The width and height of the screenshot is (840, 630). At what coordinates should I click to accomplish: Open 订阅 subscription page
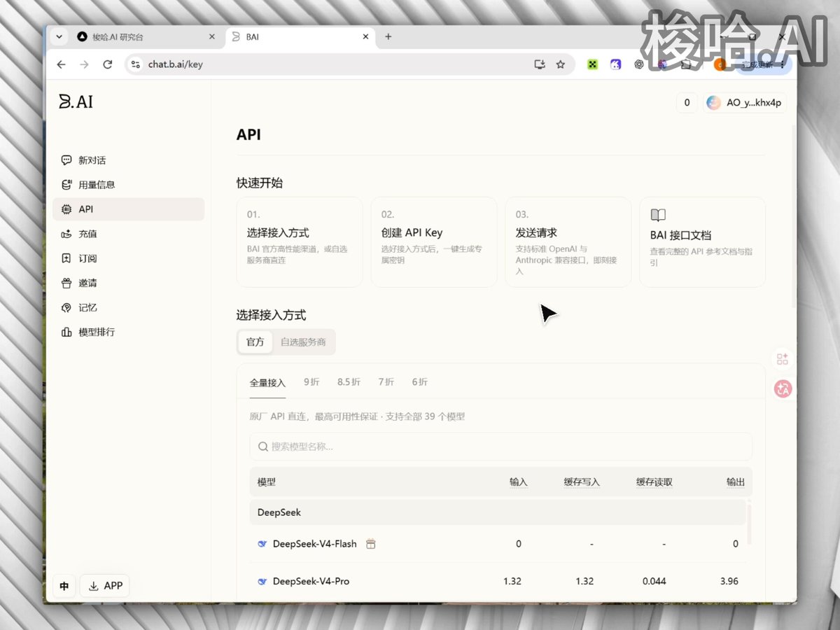(128, 258)
